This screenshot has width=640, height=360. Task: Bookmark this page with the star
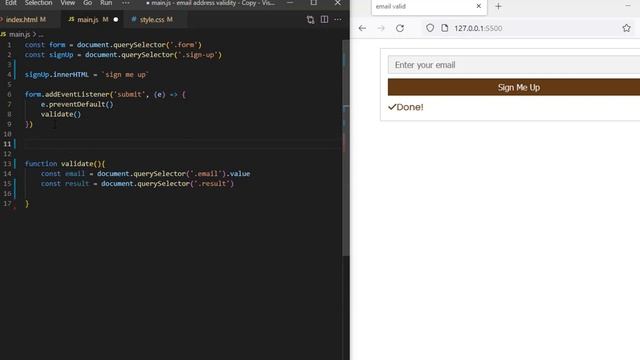[x=627, y=28]
